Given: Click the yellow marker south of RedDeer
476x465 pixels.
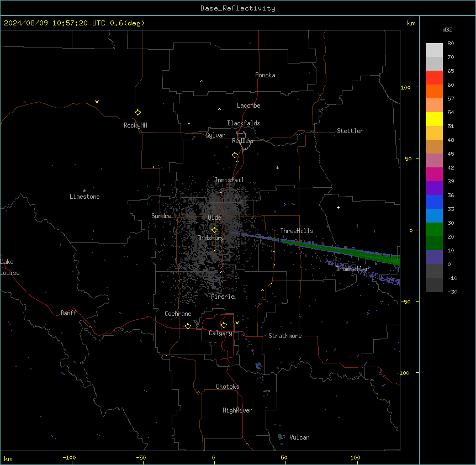Looking at the screenshot, I should [235, 155].
